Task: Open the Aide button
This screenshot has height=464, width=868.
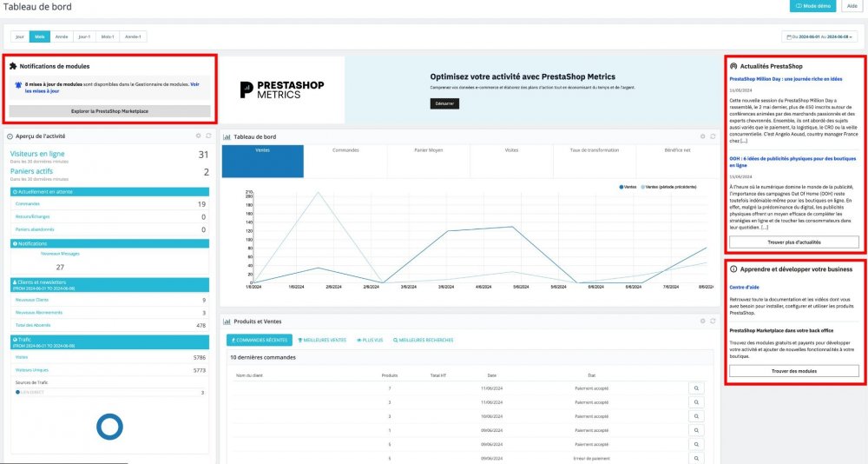Action: point(852,5)
